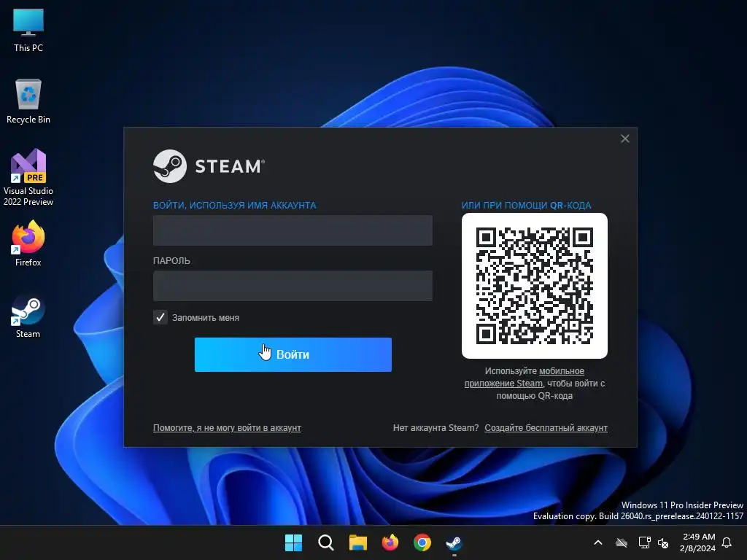Open network status tray icon
Viewport: 747px width, 560px height.
coord(644,542)
